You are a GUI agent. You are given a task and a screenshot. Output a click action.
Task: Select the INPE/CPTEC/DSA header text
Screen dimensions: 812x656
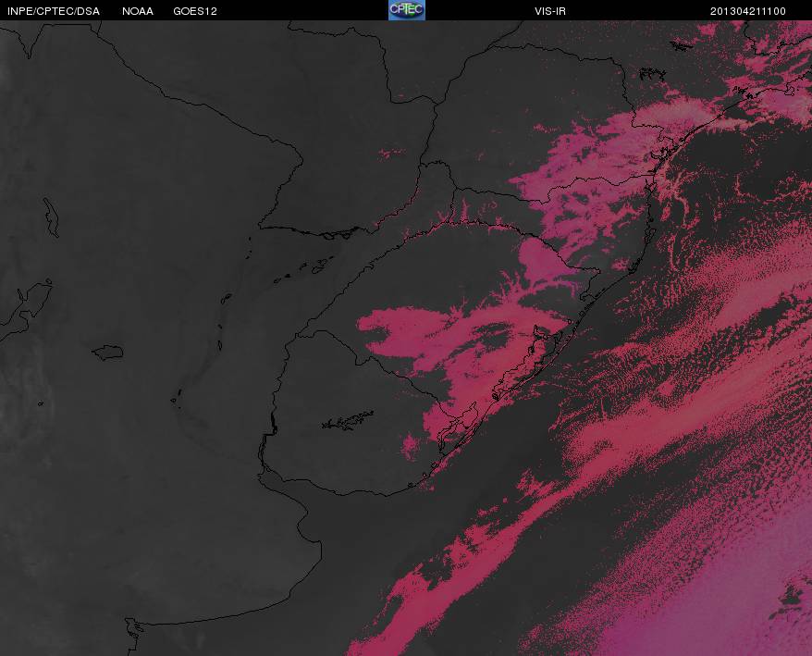(x=54, y=11)
